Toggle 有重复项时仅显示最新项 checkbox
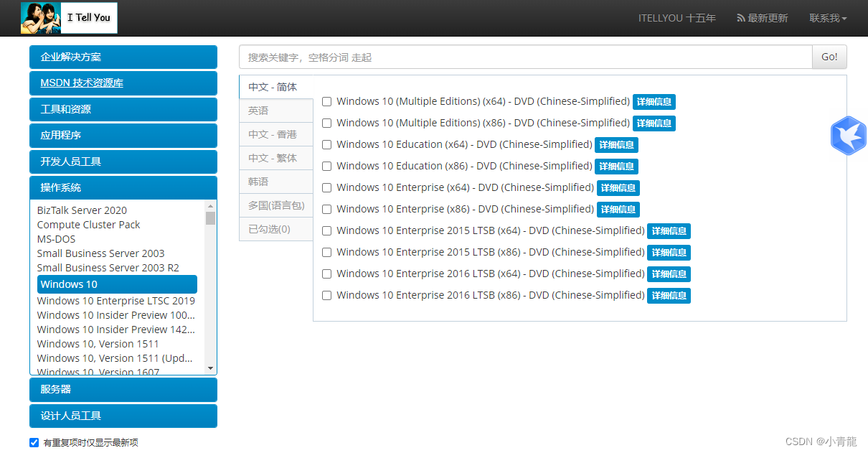This screenshot has height=453, width=868. [34, 442]
